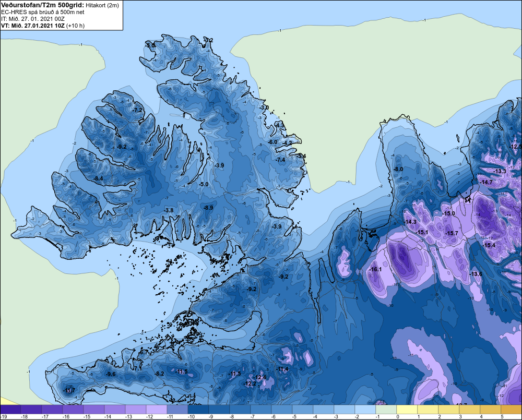Click the -16.1 temperature value on map

(x=375, y=269)
